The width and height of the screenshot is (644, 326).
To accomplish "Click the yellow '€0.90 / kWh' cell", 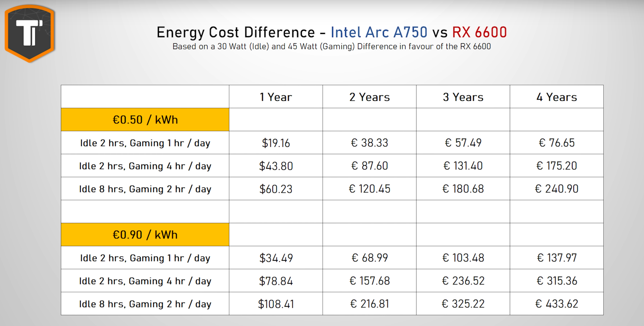I will click(145, 235).
